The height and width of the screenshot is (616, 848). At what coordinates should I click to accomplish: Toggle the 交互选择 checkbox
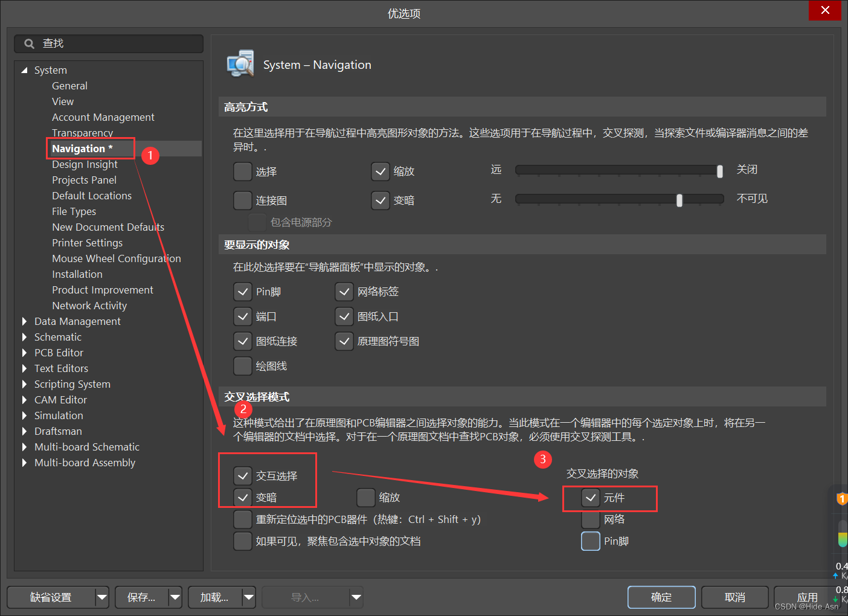coord(243,476)
